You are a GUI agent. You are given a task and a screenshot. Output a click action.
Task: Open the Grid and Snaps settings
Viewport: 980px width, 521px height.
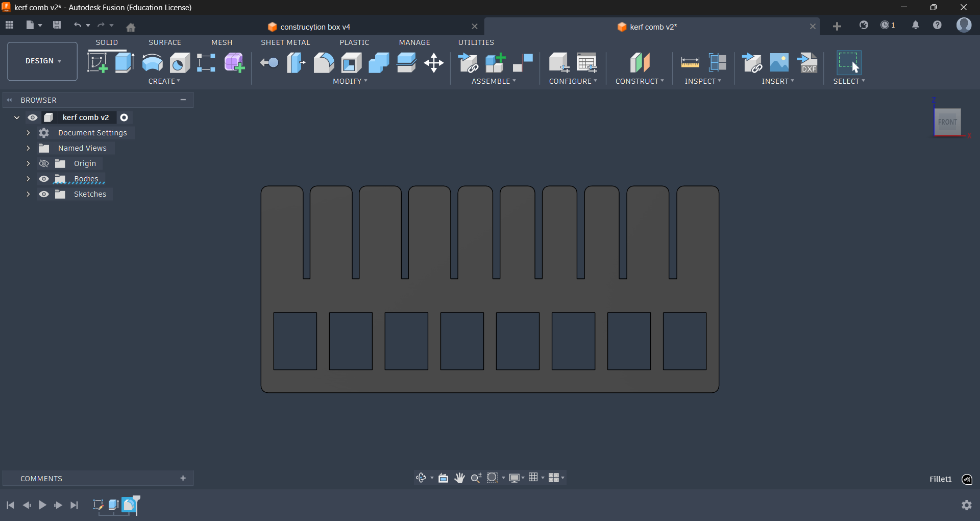(x=535, y=478)
